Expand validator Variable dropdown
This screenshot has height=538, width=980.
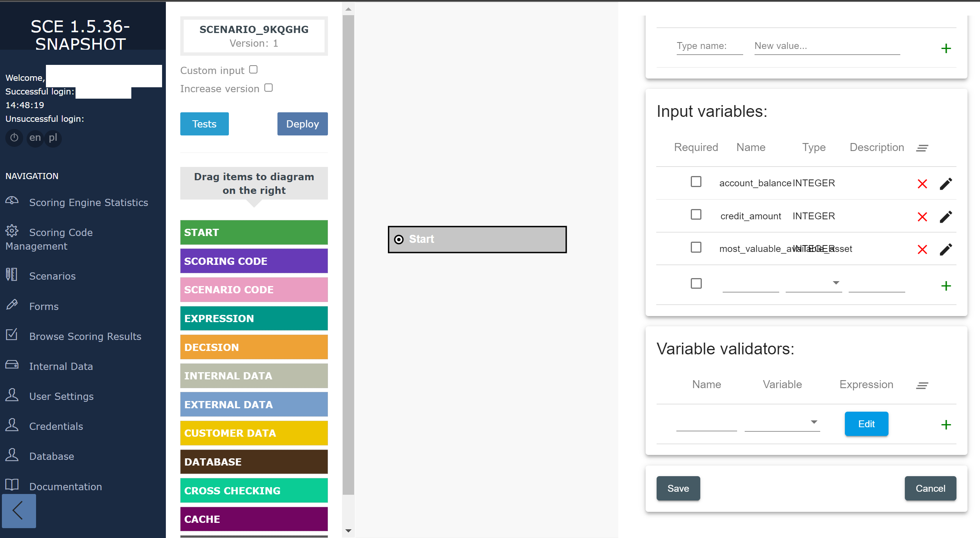[782, 422]
